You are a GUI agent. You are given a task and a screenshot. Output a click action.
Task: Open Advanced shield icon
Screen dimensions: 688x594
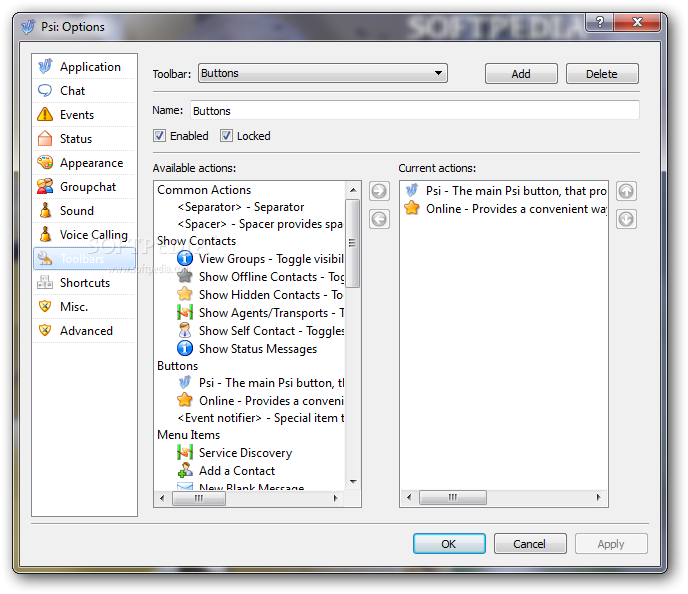pyautogui.click(x=45, y=330)
